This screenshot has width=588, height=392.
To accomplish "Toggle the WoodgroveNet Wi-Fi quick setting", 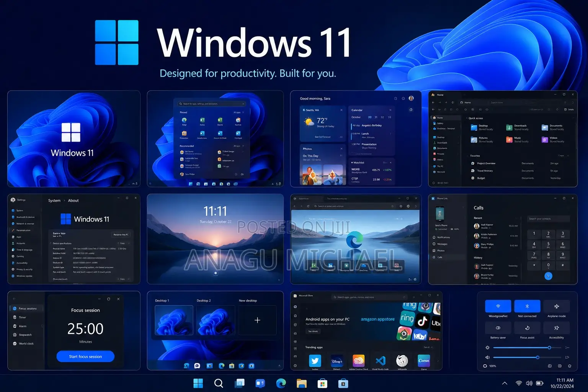I will coord(498,306).
